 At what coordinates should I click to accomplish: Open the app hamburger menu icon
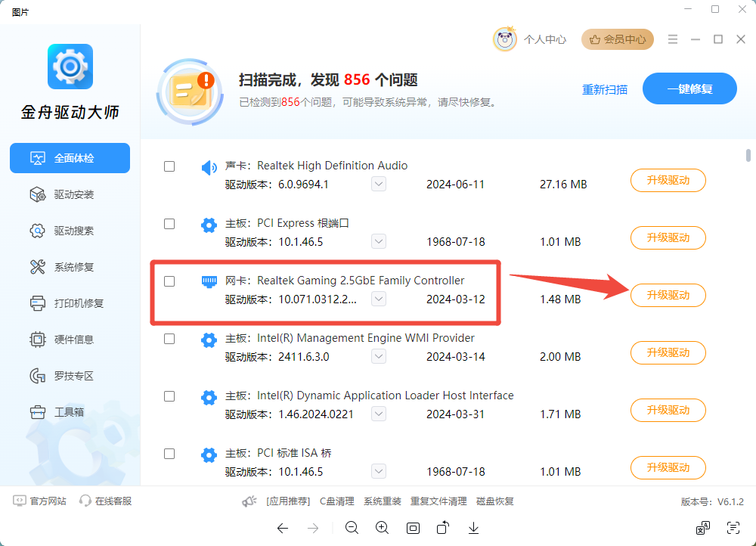tap(673, 39)
